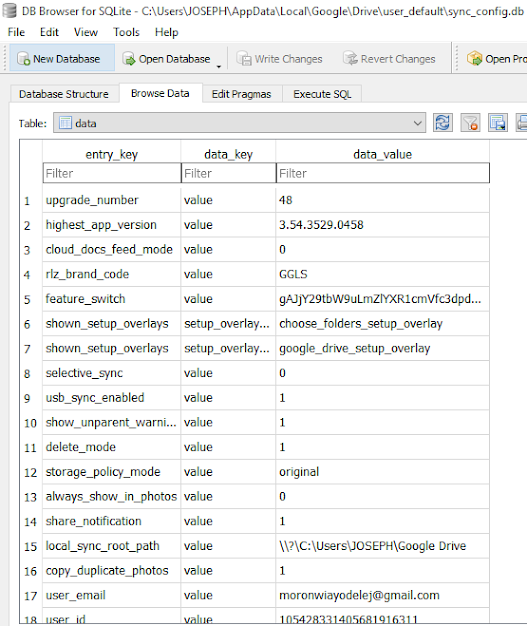Select the upgrade_number cell
Viewport: 527px width, 626px height.
[x=112, y=200]
